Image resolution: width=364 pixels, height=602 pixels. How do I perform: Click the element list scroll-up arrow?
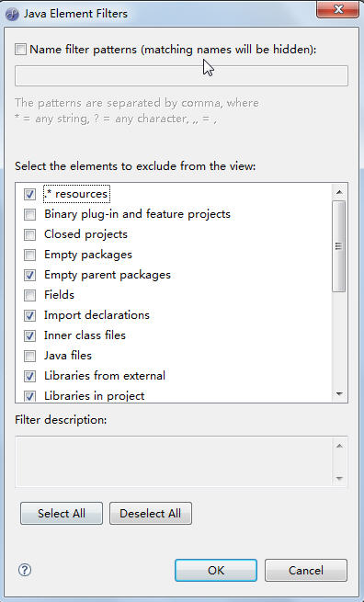pyautogui.click(x=339, y=191)
